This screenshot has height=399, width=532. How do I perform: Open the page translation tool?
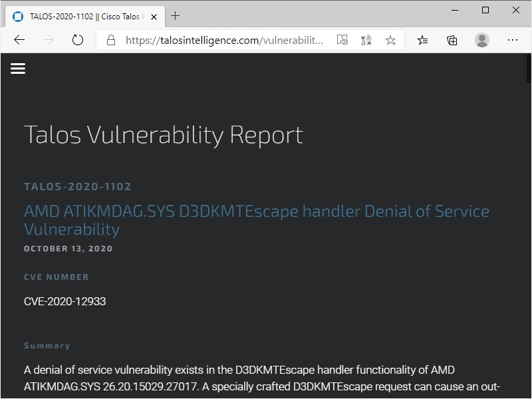[366, 40]
